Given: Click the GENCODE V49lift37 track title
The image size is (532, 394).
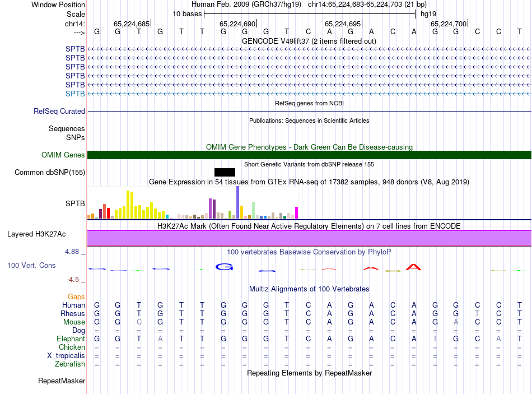Looking at the screenshot, I should [x=309, y=41].
